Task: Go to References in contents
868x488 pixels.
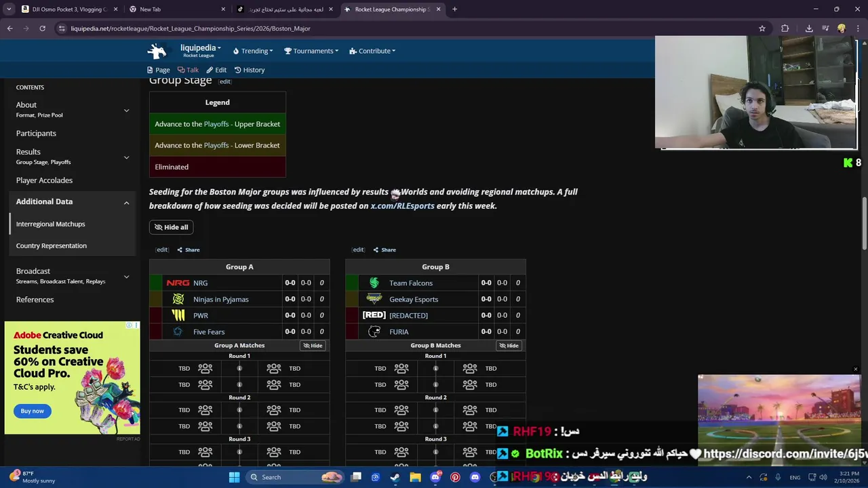Action: pos(35,300)
